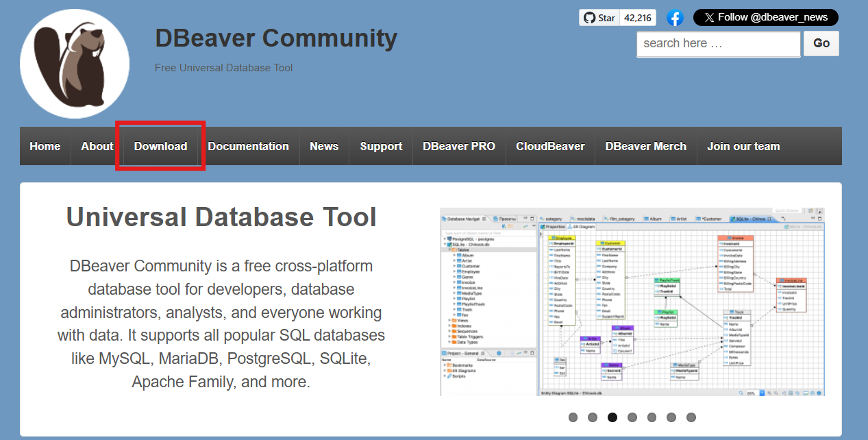Image resolution: width=868 pixels, height=440 pixels.
Task: Go to the Home menu item
Action: [45, 146]
